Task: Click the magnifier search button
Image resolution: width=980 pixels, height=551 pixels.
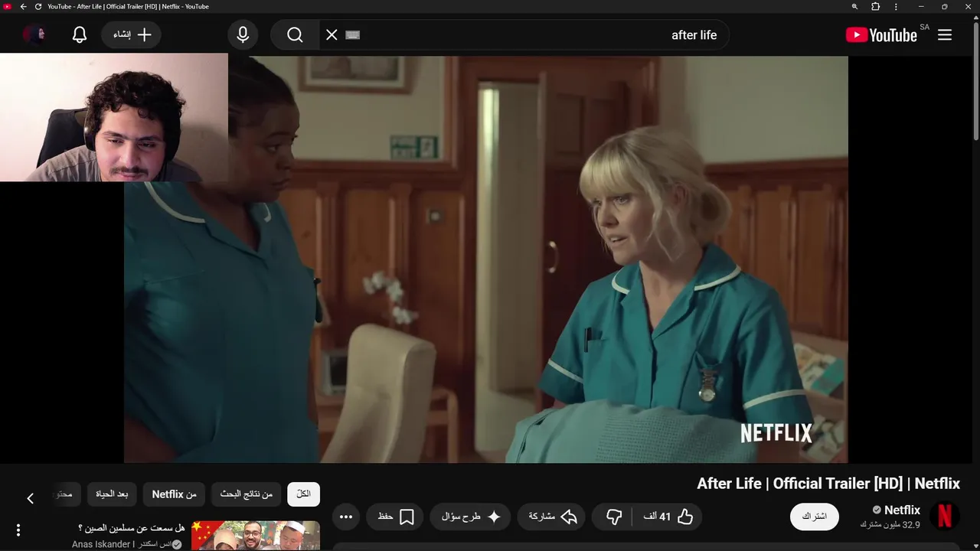Action: (295, 35)
